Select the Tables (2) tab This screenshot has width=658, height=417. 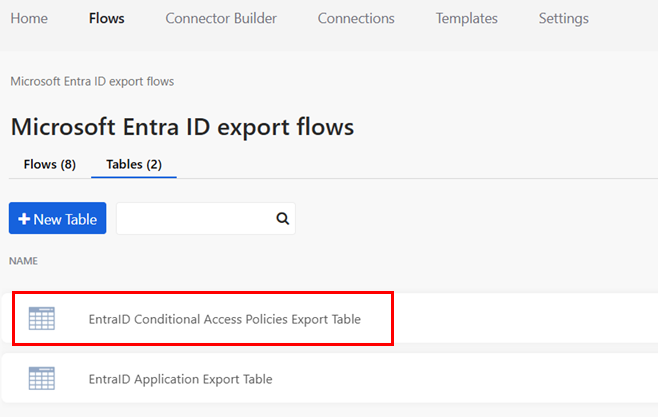[x=134, y=164]
